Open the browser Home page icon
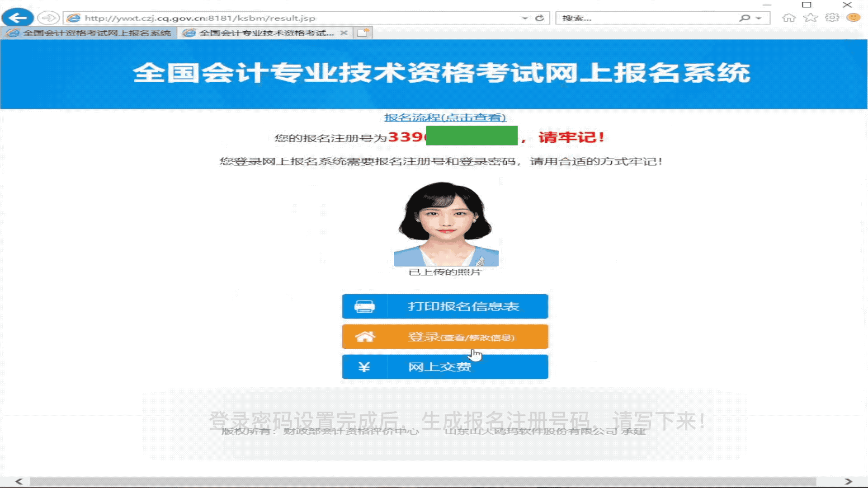 pos(789,18)
